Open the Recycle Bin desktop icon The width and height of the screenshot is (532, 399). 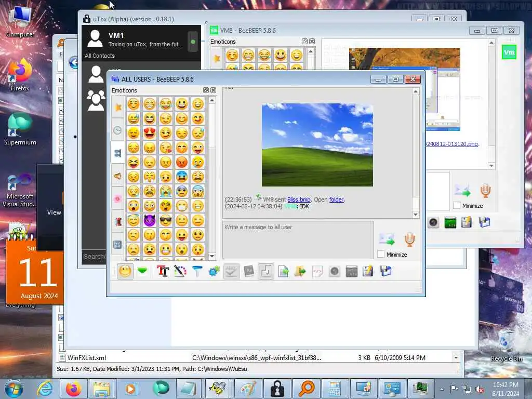pos(506,345)
